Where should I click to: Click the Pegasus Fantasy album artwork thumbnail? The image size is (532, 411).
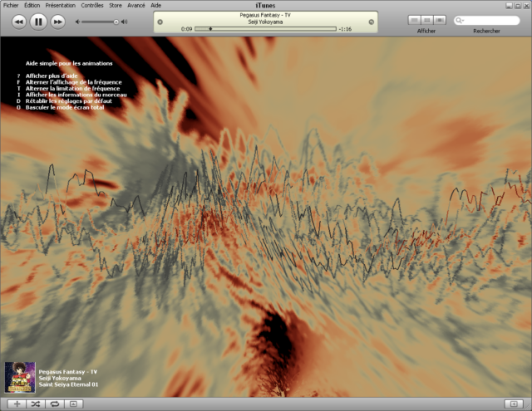(x=19, y=375)
